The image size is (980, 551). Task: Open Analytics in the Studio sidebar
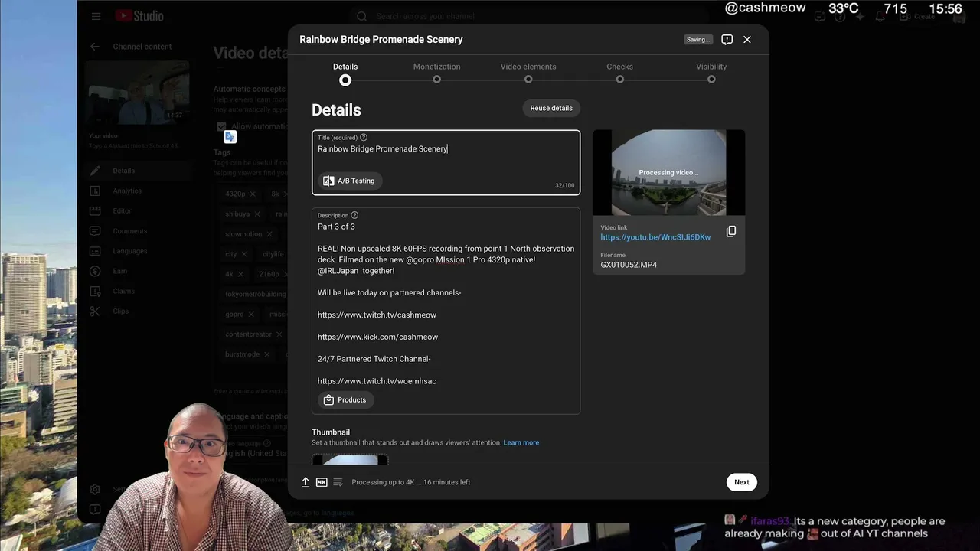[126, 191]
